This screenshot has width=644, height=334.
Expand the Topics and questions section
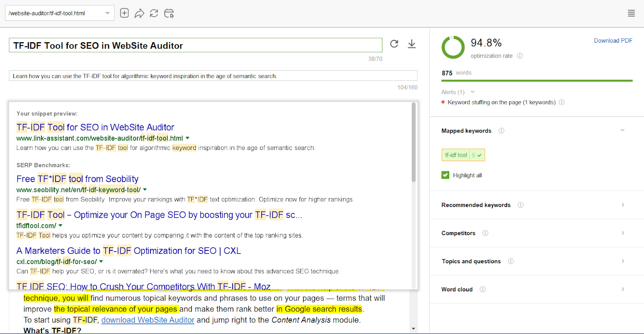click(623, 261)
